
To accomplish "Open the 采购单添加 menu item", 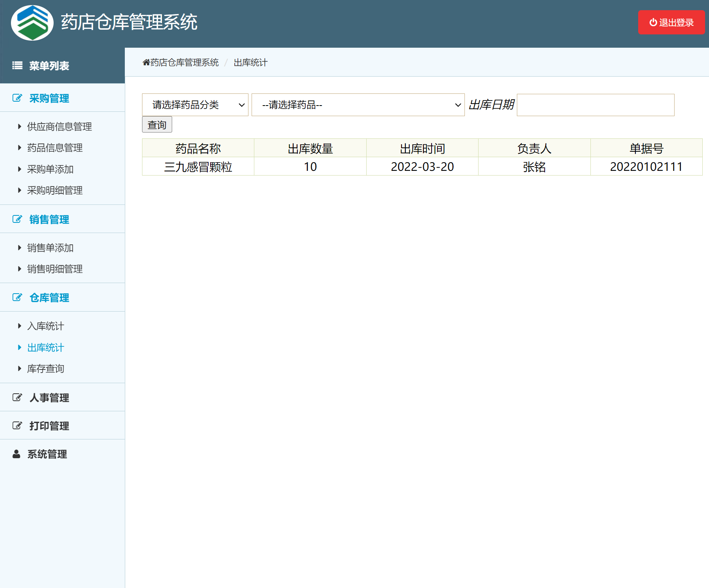I will [x=50, y=169].
